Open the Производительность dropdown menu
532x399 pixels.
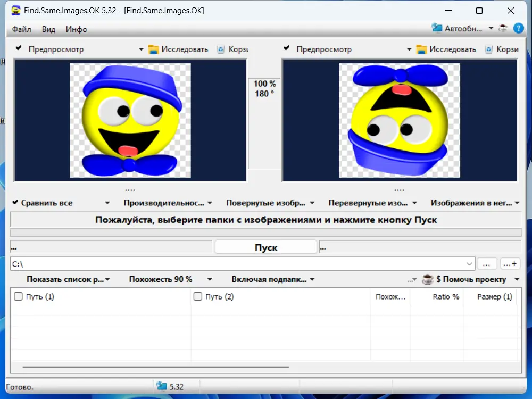tap(165, 202)
